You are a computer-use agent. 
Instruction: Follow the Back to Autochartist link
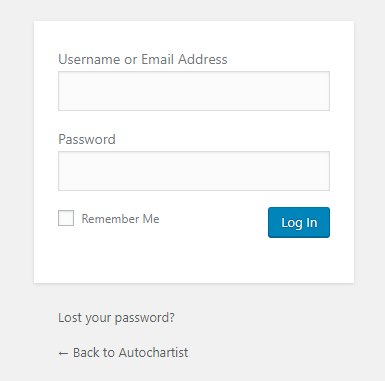(x=123, y=353)
